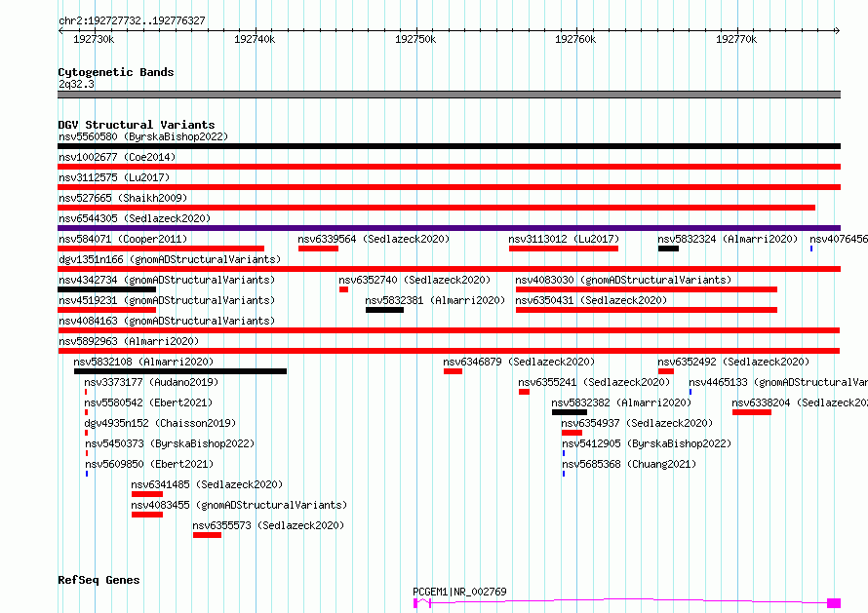Image resolution: width=868 pixels, height=613 pixels.
Task: Click PCGEM1|NR_002769 gene label
Action: tap(460, 592)
